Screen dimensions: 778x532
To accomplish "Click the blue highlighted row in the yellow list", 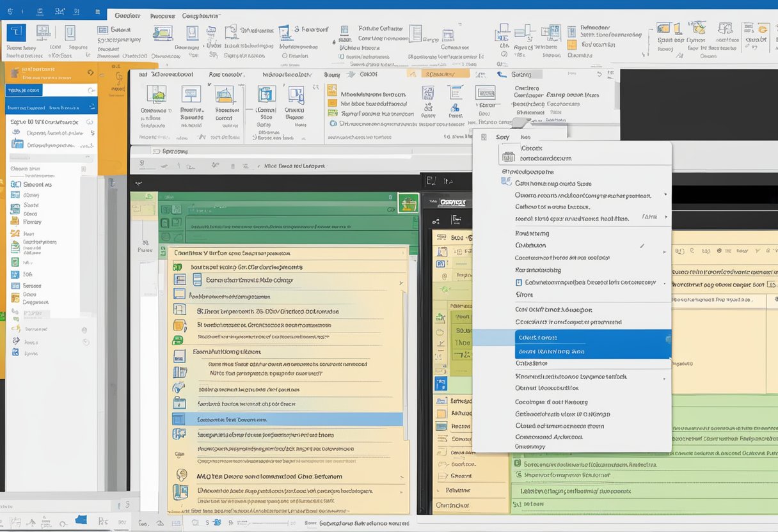I will [x=288, y=419].
